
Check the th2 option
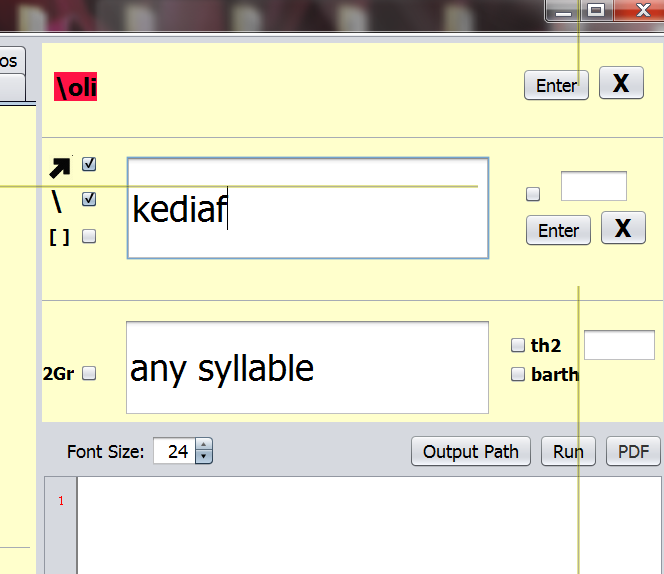pos(518,346)
